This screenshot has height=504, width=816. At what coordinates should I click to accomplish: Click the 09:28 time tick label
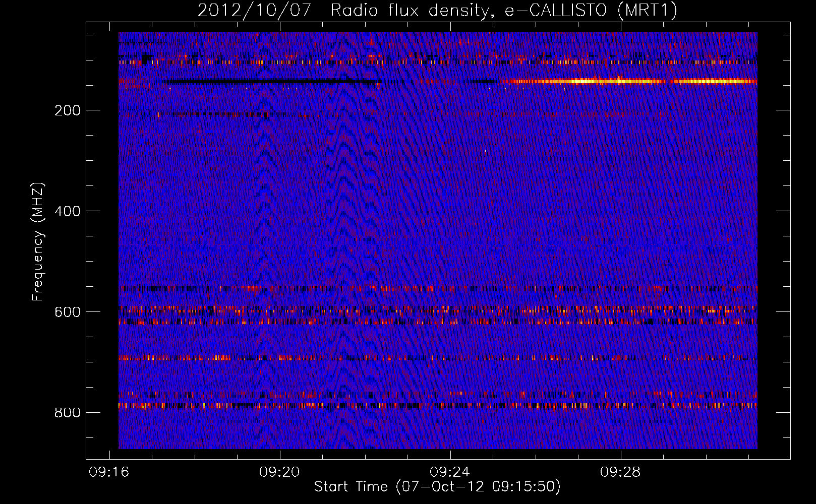pyautogui.click(x=620, y=472)
